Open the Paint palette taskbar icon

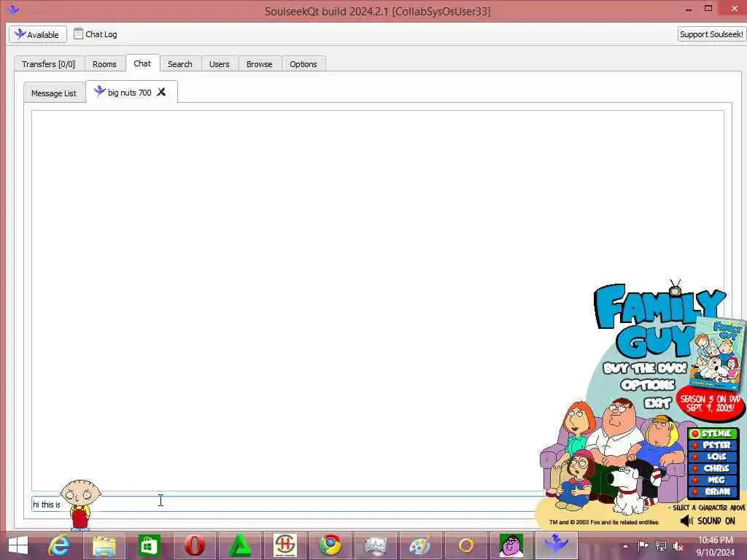[420, 545]
